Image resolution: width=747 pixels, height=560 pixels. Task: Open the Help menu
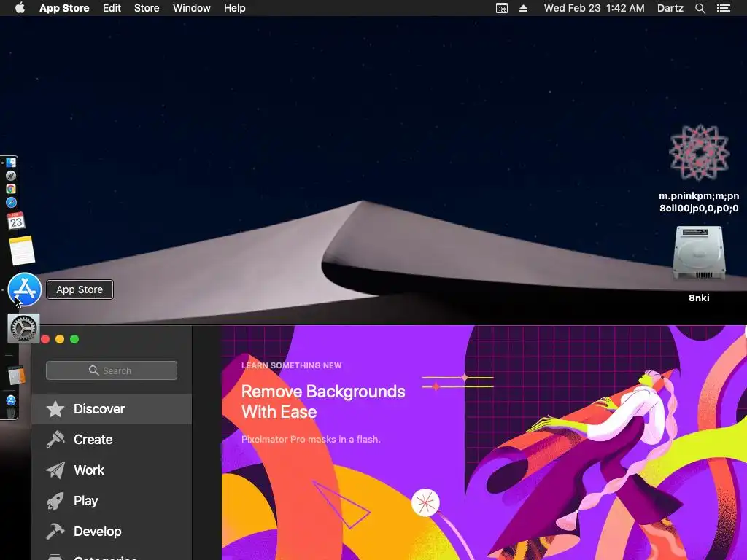point(235,8)
